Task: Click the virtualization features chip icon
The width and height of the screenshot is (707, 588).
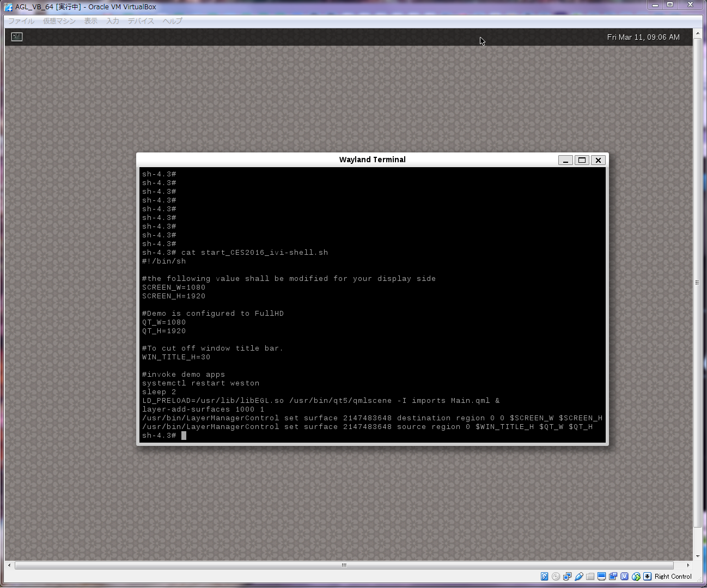Action: (x=625, y=576)
